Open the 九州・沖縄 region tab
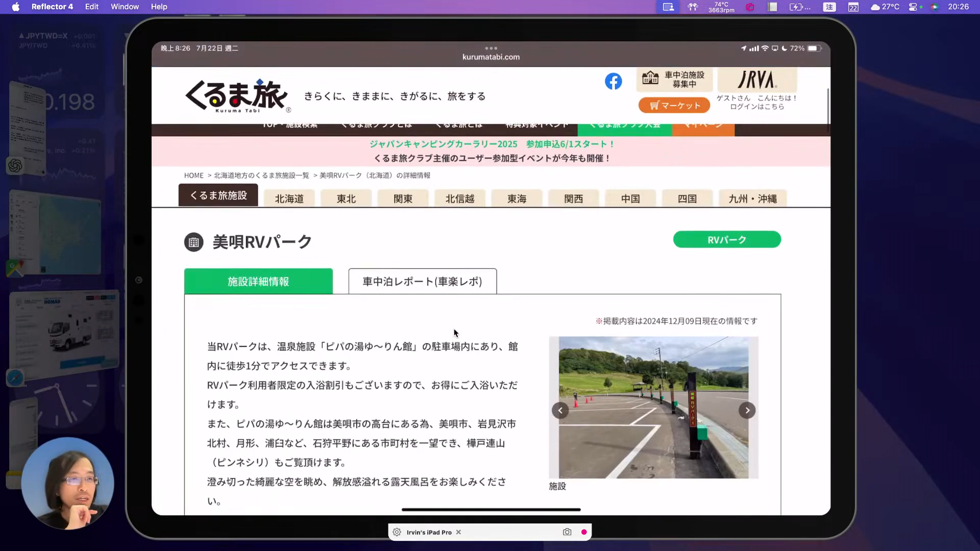This screenshot has height=551, width=980. click(x=752, y=198)
